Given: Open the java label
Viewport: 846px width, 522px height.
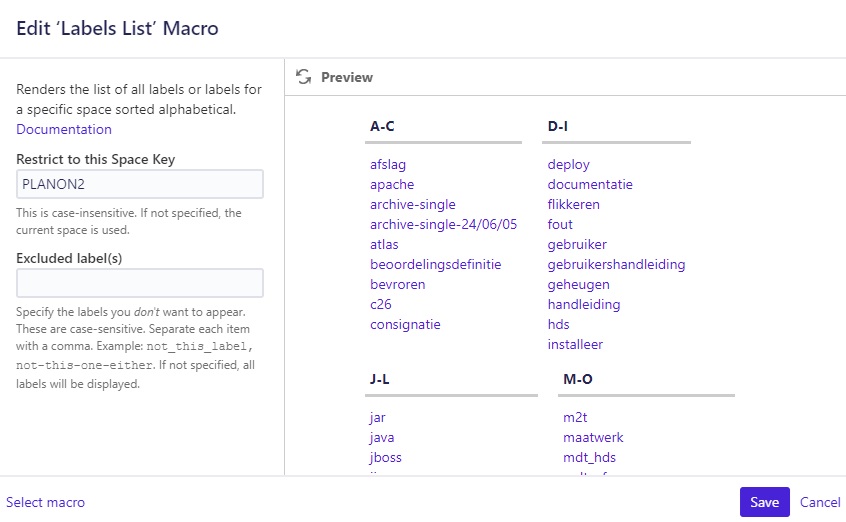Looking at the screenshot, I should tap(382, 438).
